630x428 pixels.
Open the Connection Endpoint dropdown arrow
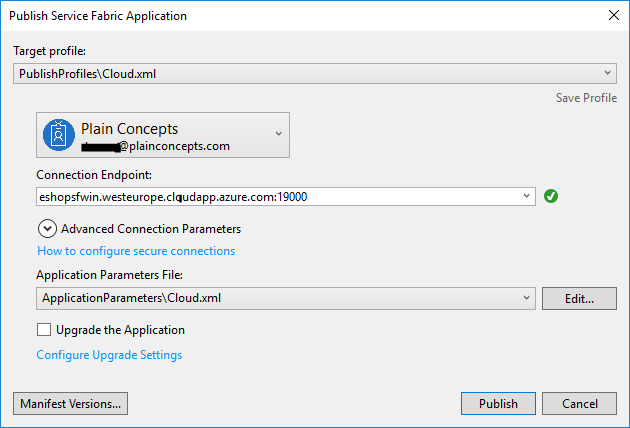[x=527, y=197]
